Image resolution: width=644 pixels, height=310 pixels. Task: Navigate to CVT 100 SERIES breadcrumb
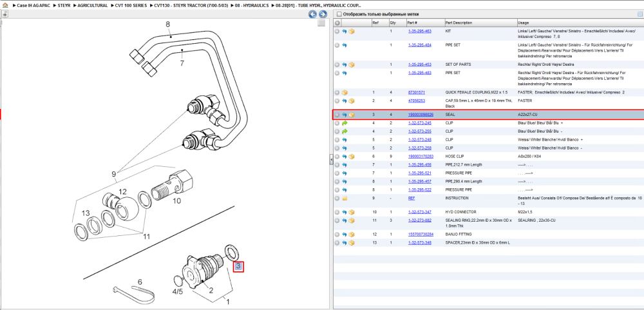(x=131, y=6)
